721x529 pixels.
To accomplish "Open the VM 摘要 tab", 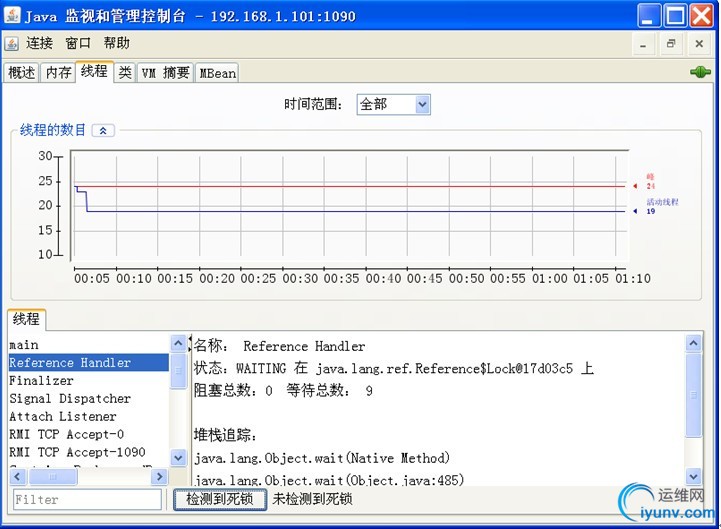I will (166, 73).
